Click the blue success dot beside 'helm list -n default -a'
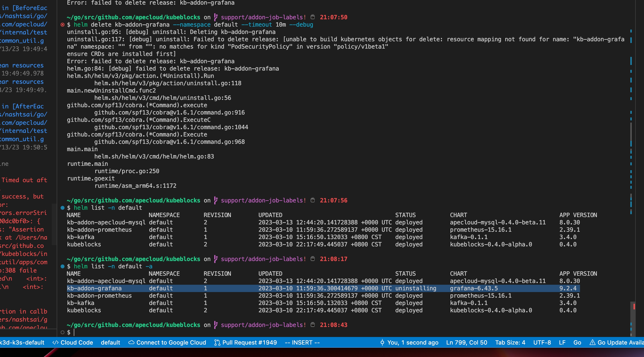The image size is (644, 357). coord(63,266)
